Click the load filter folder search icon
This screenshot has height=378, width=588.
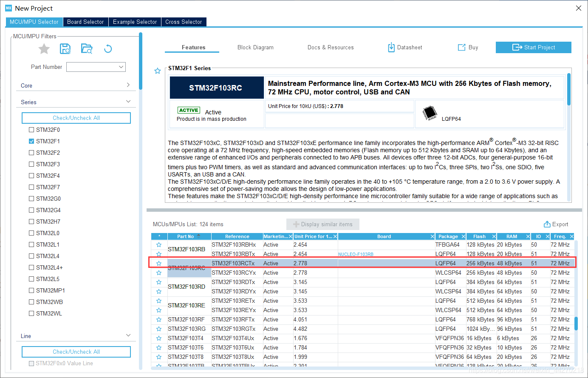click(87, 49)
